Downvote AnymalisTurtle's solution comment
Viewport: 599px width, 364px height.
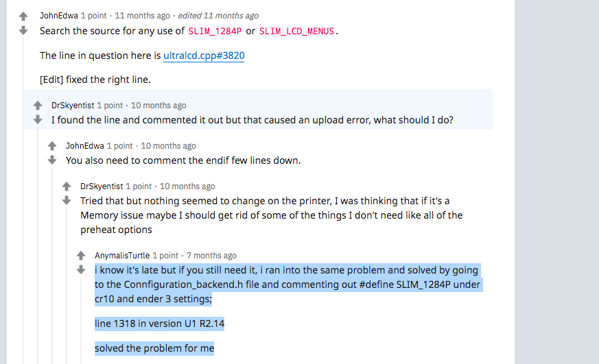[81, 269]
